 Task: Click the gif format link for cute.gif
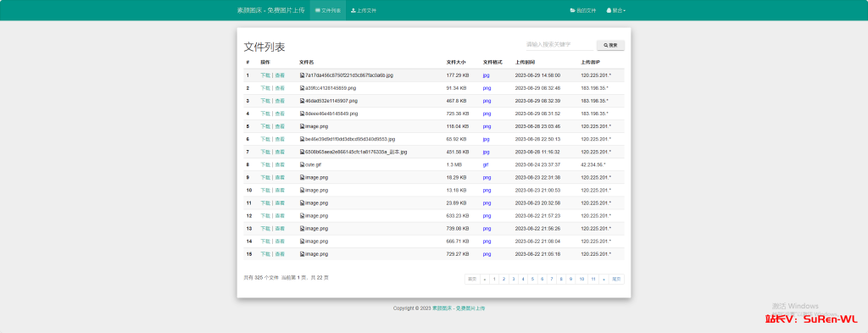click(x=486, y=164)
